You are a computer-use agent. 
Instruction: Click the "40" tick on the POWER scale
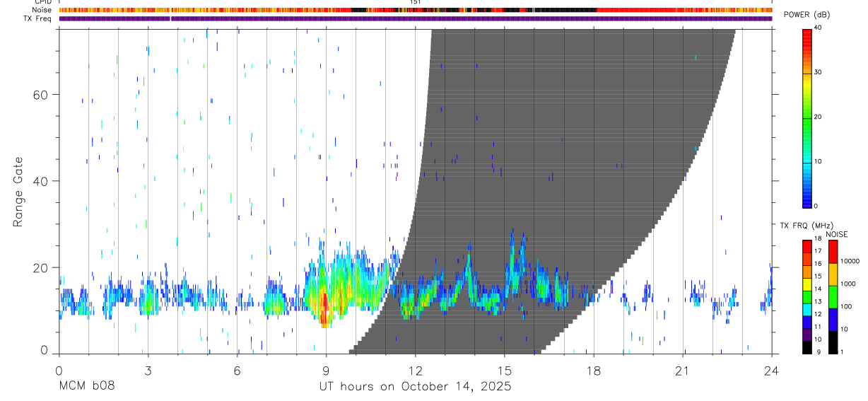[816, 28]
